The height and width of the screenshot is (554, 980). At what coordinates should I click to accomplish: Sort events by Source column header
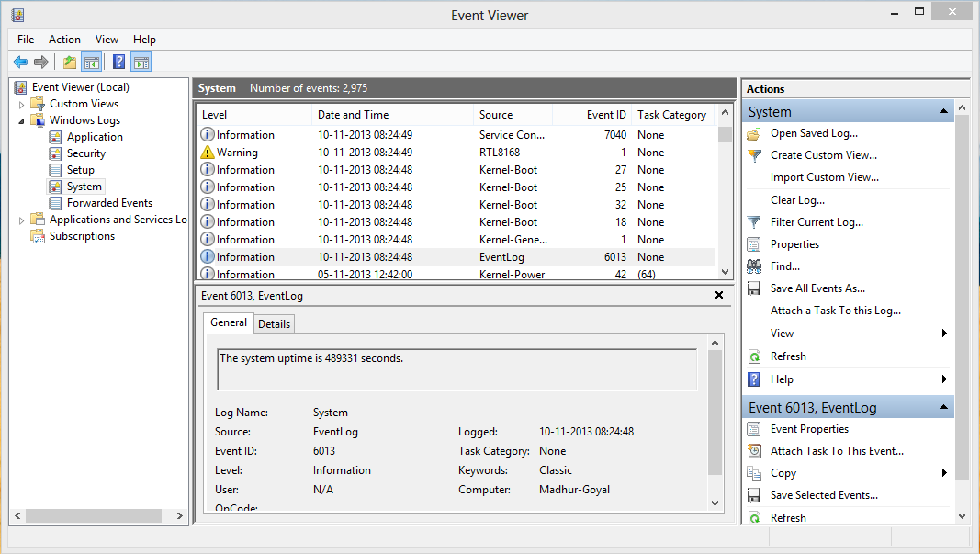click(x=513, y=115)
